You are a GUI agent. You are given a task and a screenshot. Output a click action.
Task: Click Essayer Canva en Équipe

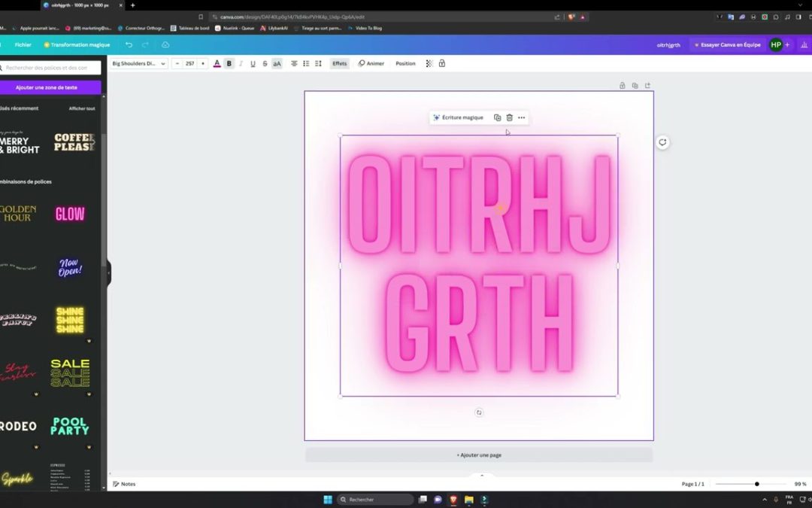point(728,45)
